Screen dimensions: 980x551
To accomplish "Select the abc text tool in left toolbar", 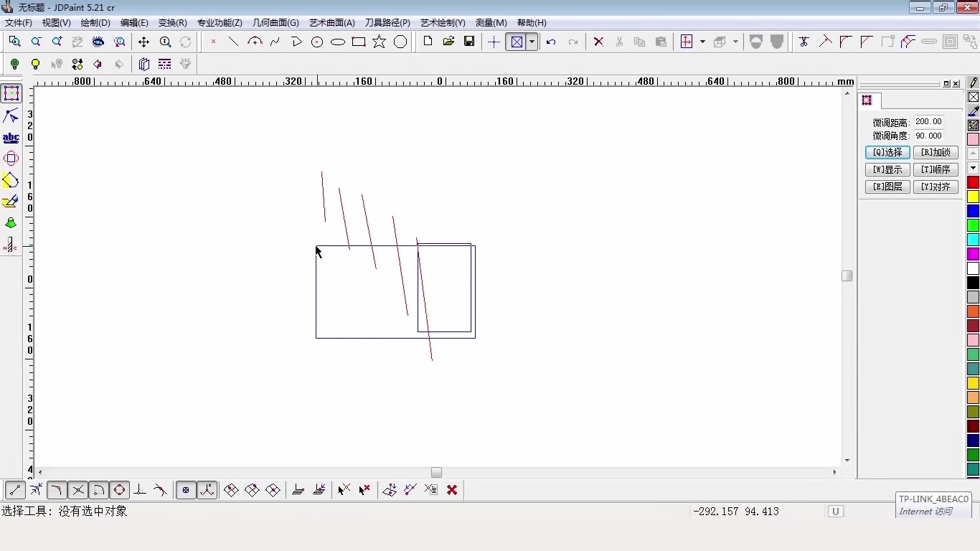I will click(11, 137).
